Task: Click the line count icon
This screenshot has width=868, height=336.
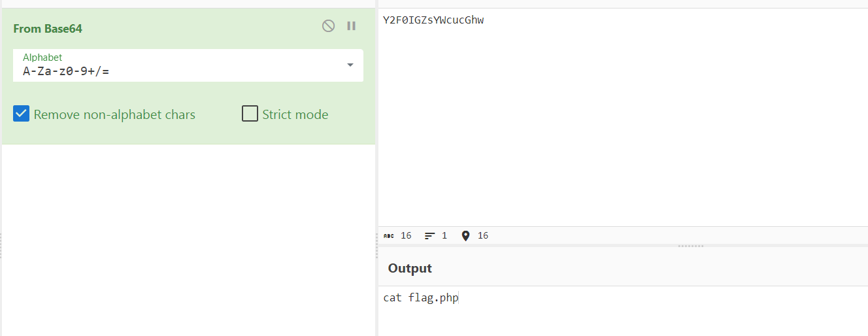Action: click(x=429, y=235)
